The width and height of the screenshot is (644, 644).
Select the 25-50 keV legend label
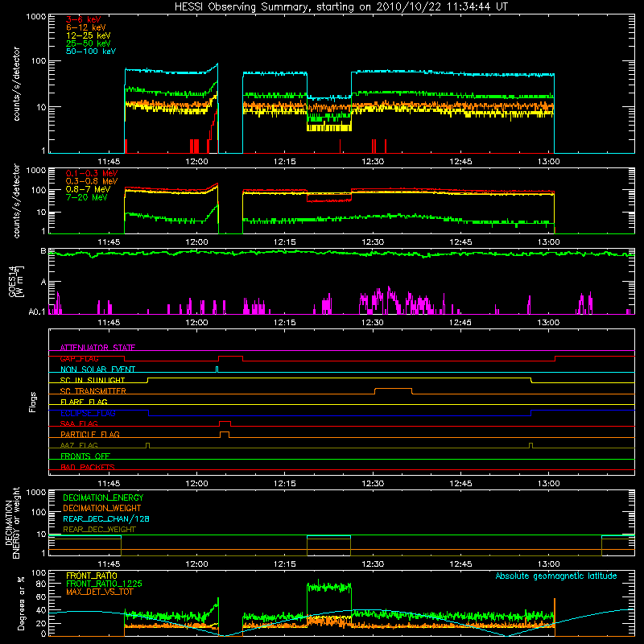click(x=88, y=43)
